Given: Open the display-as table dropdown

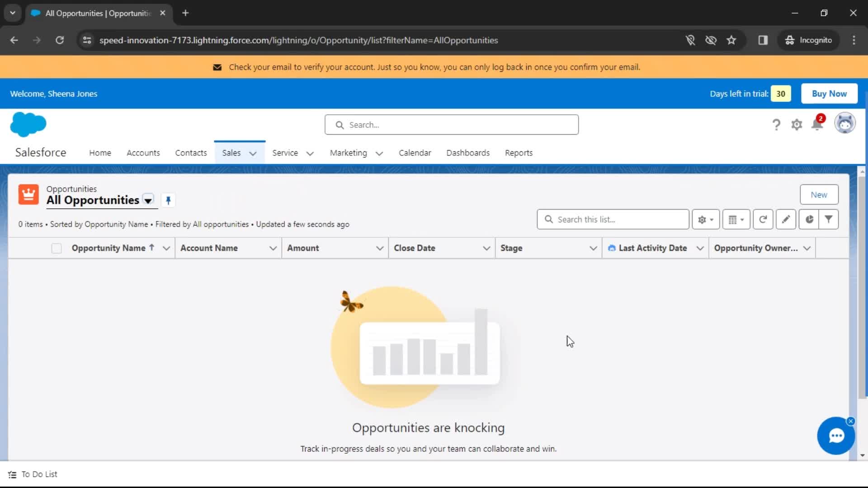Looking at the screenshot, I should (x=736, y=219).
